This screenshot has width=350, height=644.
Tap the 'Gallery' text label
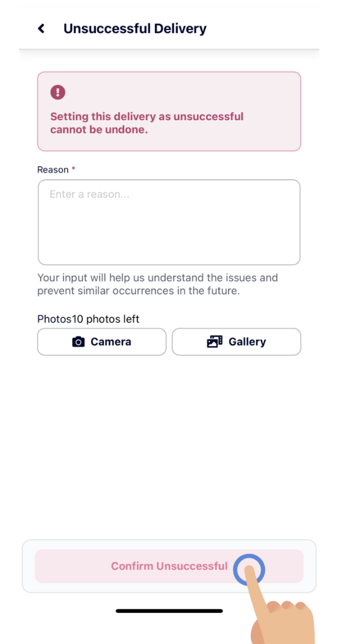click(x=247, y=342)
